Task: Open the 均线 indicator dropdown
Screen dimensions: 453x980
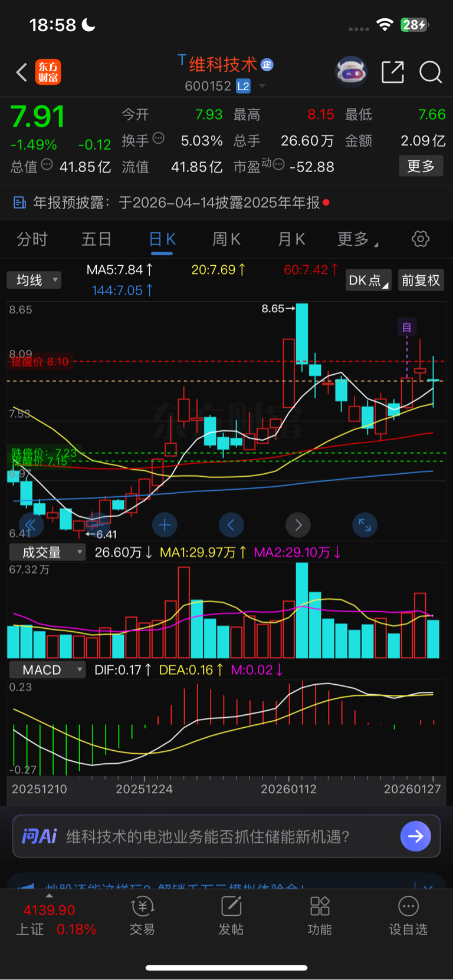Action: tap(34, 280)
